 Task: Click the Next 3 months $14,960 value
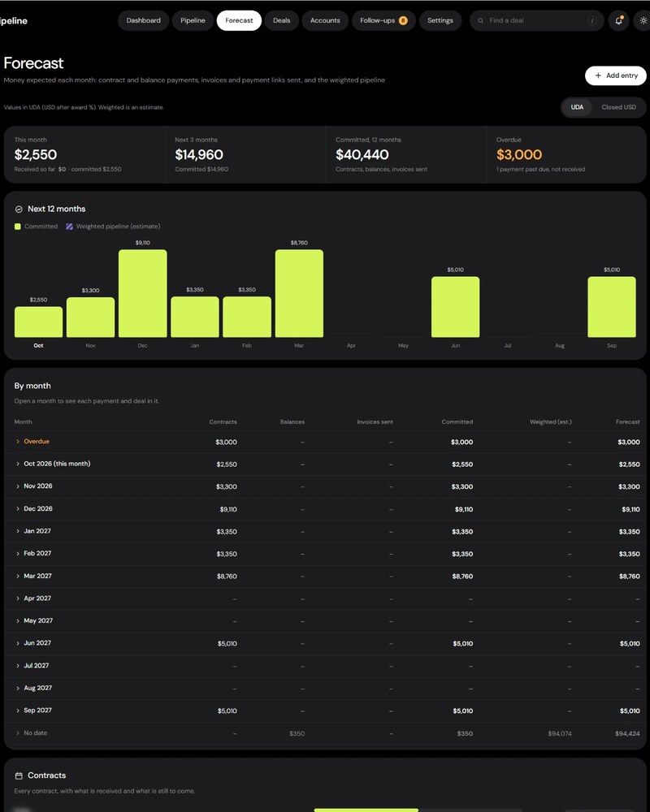pos(199,154)
